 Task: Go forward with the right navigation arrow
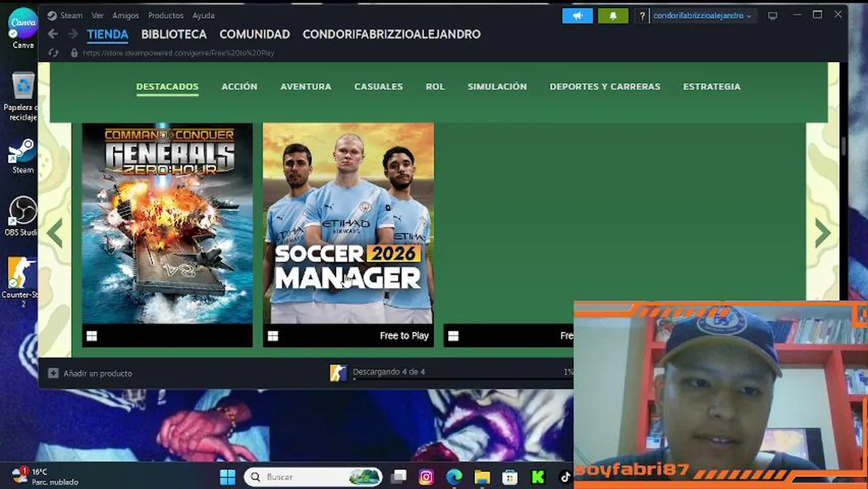pos(73,34)
